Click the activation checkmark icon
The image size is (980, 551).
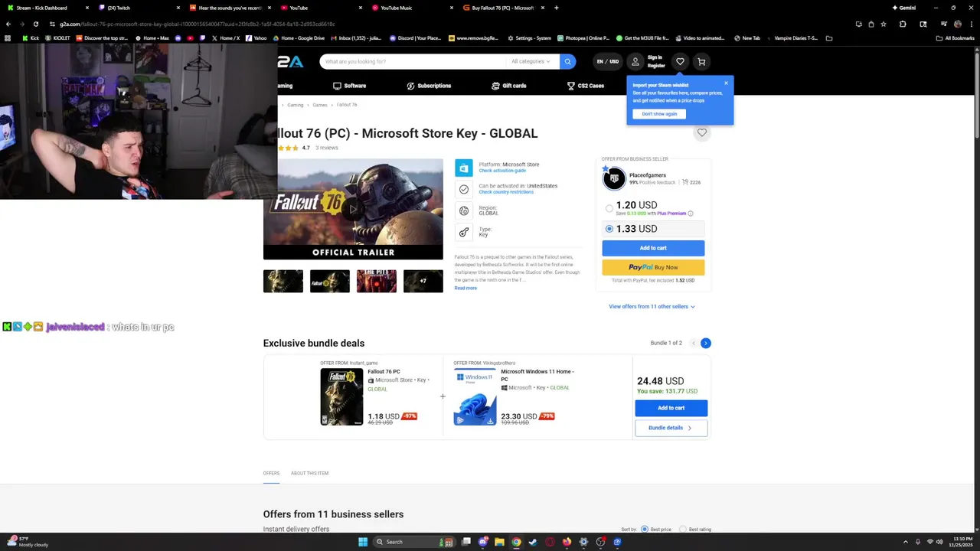(463, 189)
